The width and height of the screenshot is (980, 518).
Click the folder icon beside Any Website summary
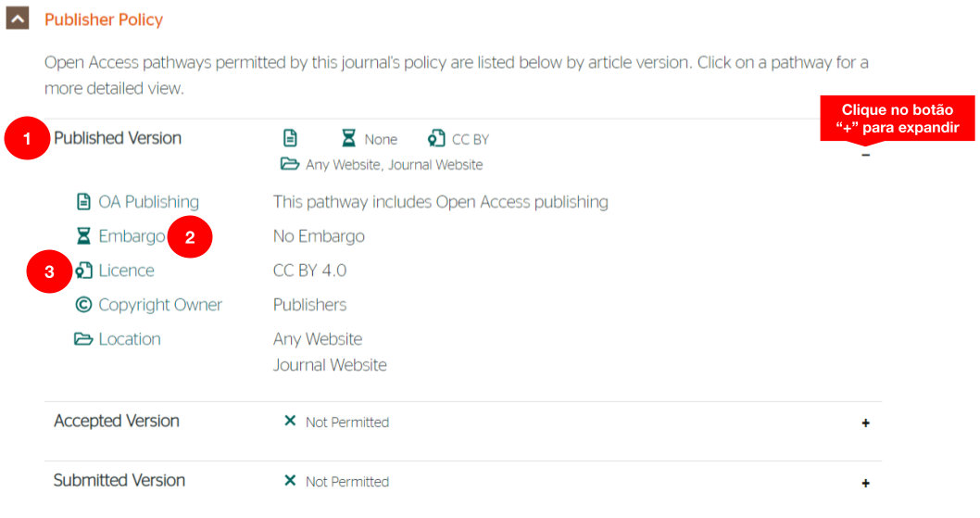tap(290, 165)
